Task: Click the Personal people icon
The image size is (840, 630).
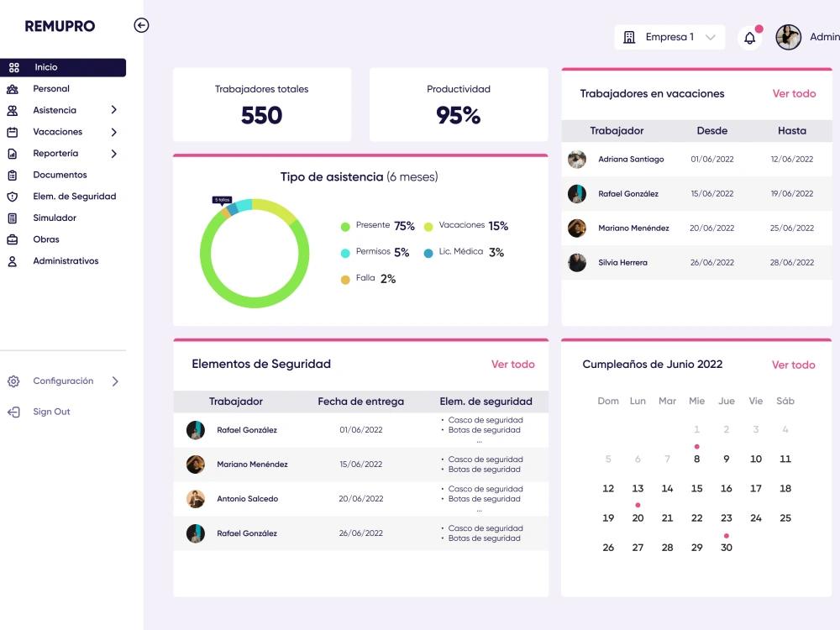Action: pos(13,89)
